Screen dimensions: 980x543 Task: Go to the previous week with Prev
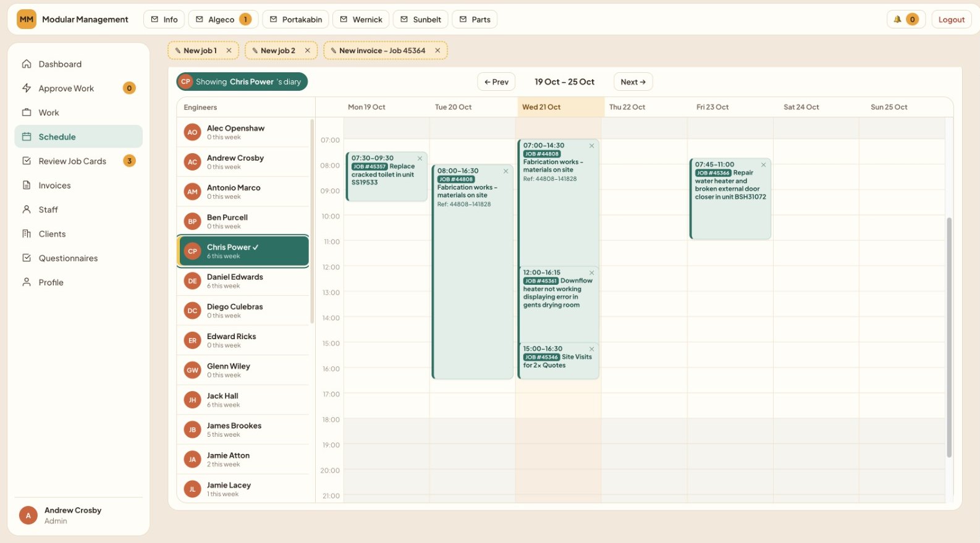tap(496, 82)
